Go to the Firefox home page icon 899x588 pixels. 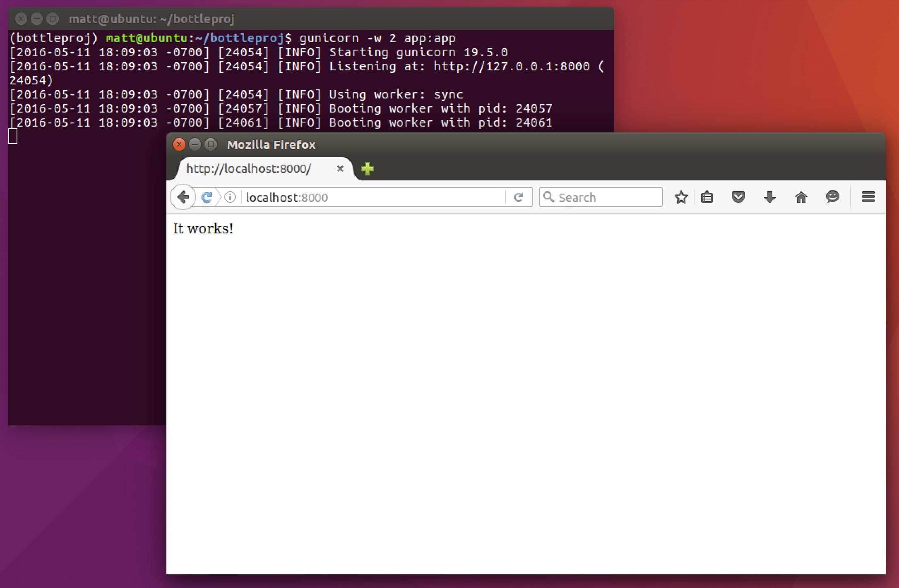coord(801,197)
